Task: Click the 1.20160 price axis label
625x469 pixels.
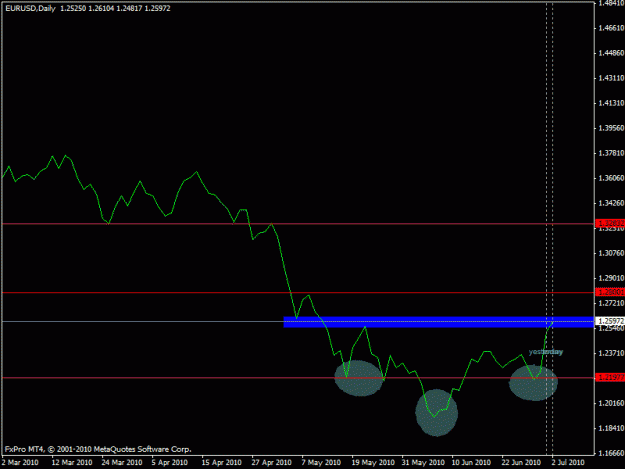Action: tap(611, 403)
